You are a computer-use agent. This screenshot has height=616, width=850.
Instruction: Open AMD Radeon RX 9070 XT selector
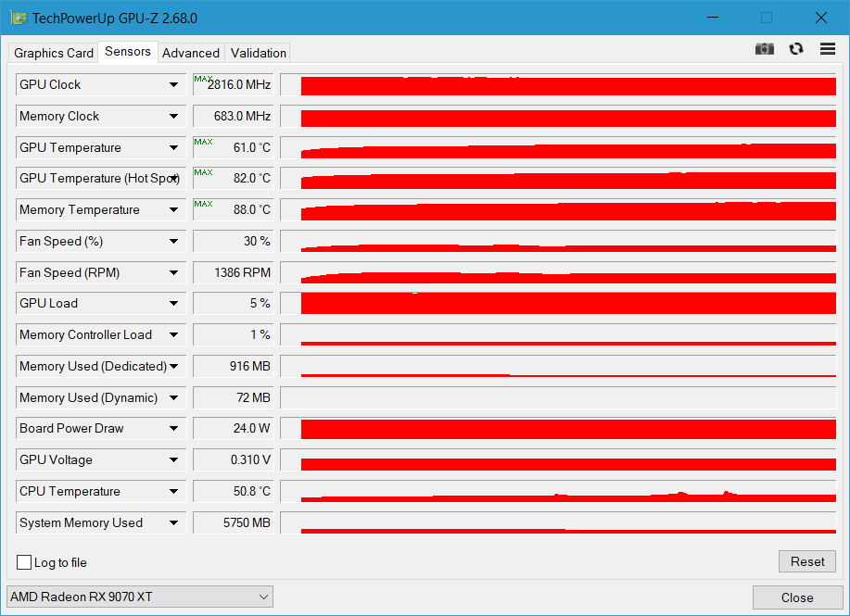click(x=140, y=597)
